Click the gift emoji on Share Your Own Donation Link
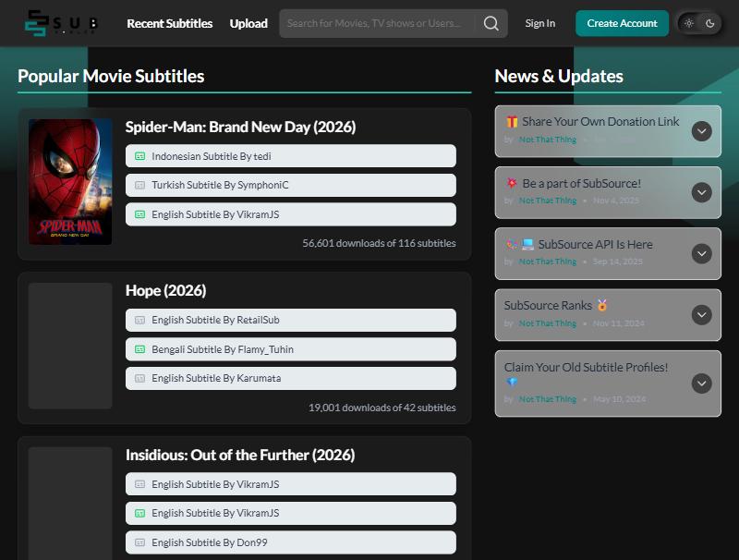The height and width of the screenshot is (560, 739). click(512, 122)
